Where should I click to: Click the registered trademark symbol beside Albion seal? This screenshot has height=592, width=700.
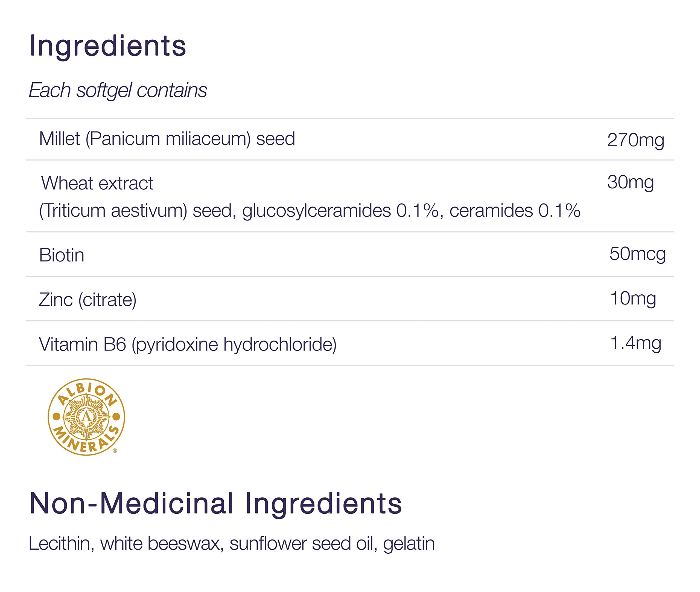[x=115, y=451]
